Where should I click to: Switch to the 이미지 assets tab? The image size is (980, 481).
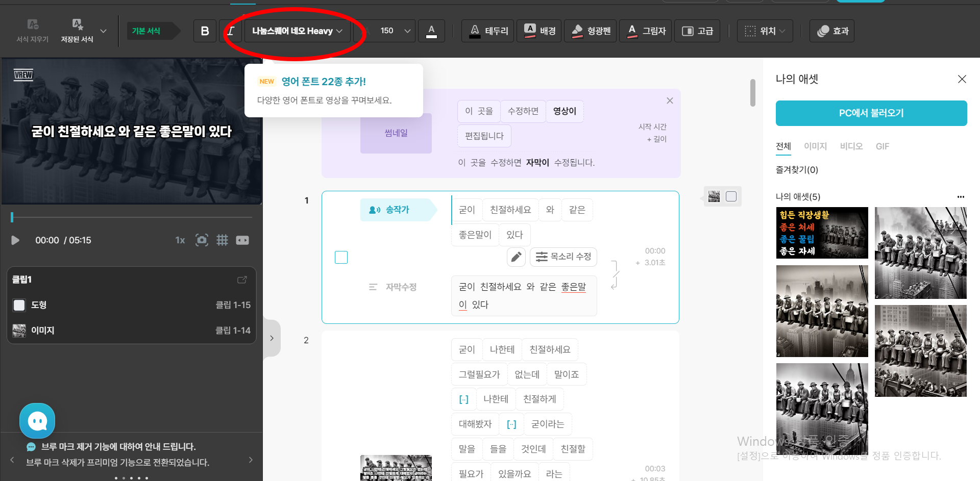pos(815,146)
